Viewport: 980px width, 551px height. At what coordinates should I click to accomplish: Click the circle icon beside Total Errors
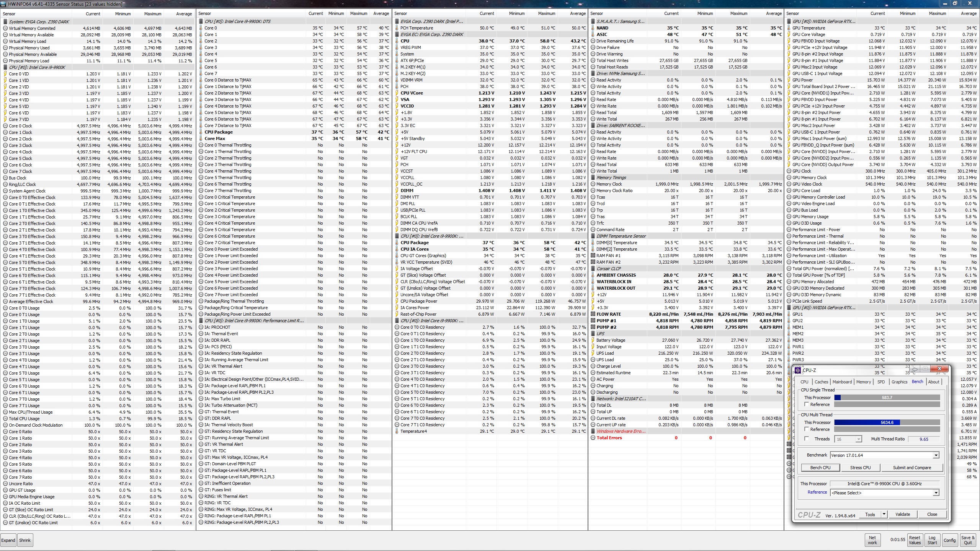(x=593, y=438)
